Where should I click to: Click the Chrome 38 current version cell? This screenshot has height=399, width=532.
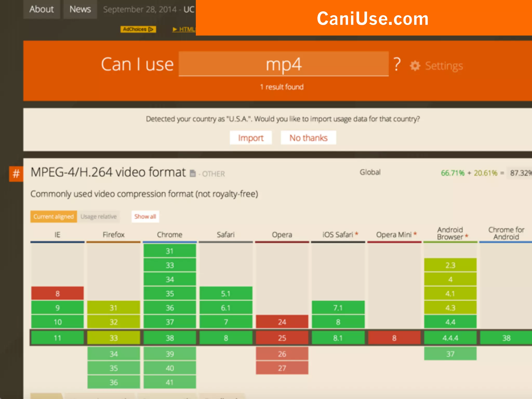(170, 338)
